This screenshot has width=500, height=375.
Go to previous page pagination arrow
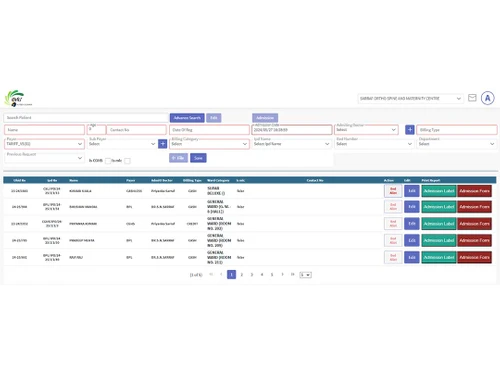[221, 274]
